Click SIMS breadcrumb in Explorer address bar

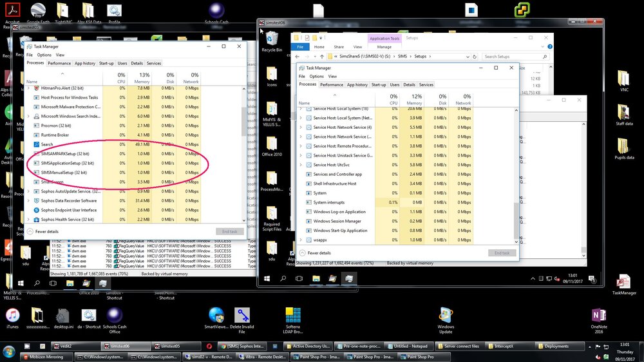[402, 57]
